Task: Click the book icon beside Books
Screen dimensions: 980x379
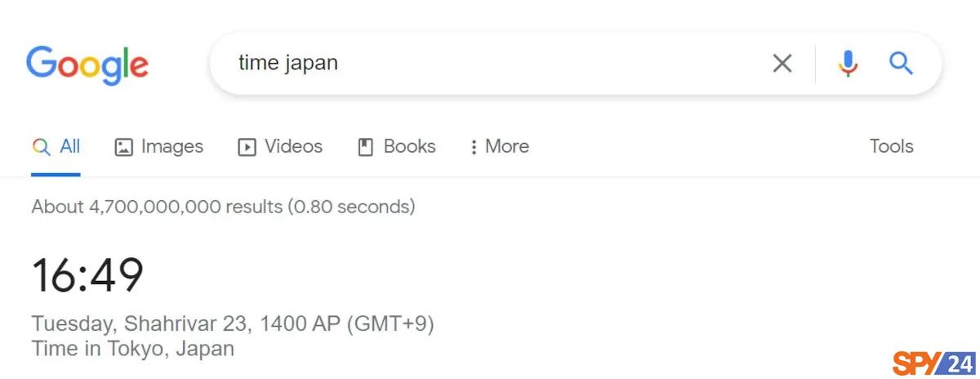Action: [x=366, y=147]
